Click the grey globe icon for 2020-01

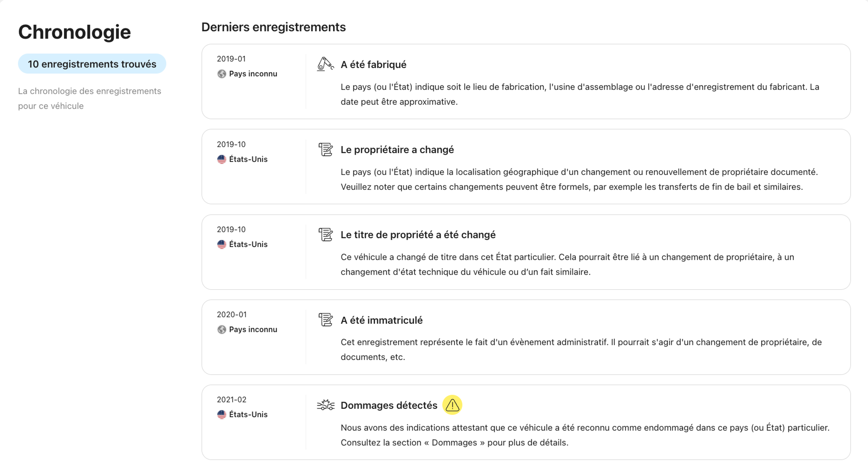222,329
